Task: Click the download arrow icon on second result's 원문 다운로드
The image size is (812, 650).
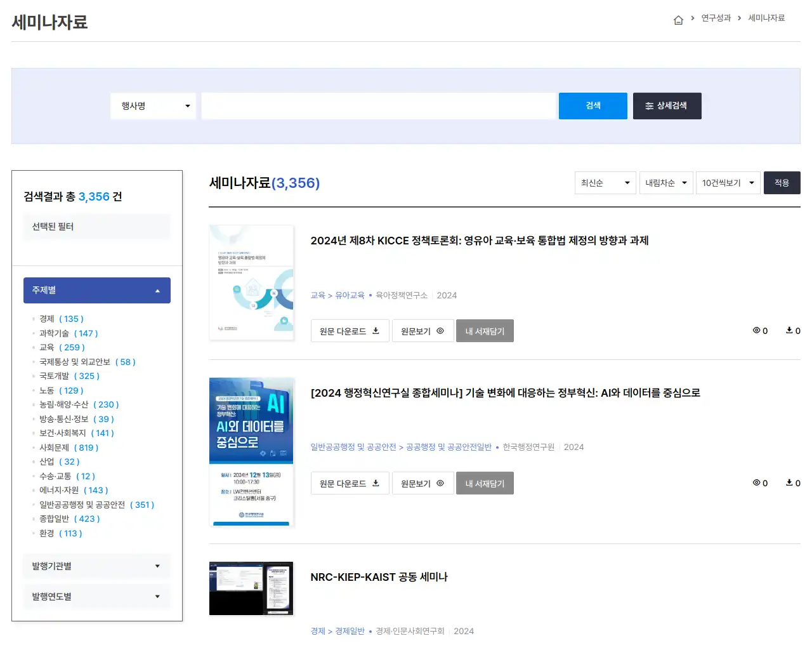Action: point(376,482)
